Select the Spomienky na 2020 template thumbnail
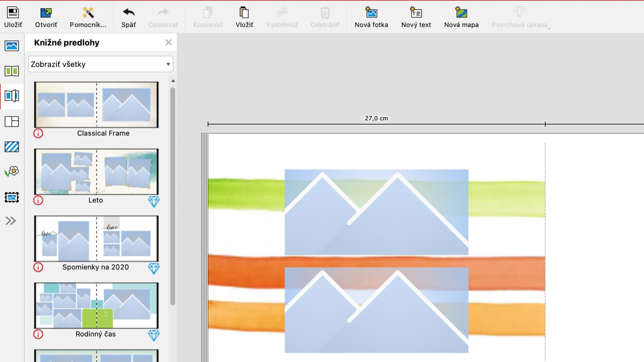Image resolution: width=644 pixels, height=362 pixels. [x=96, y=239]
